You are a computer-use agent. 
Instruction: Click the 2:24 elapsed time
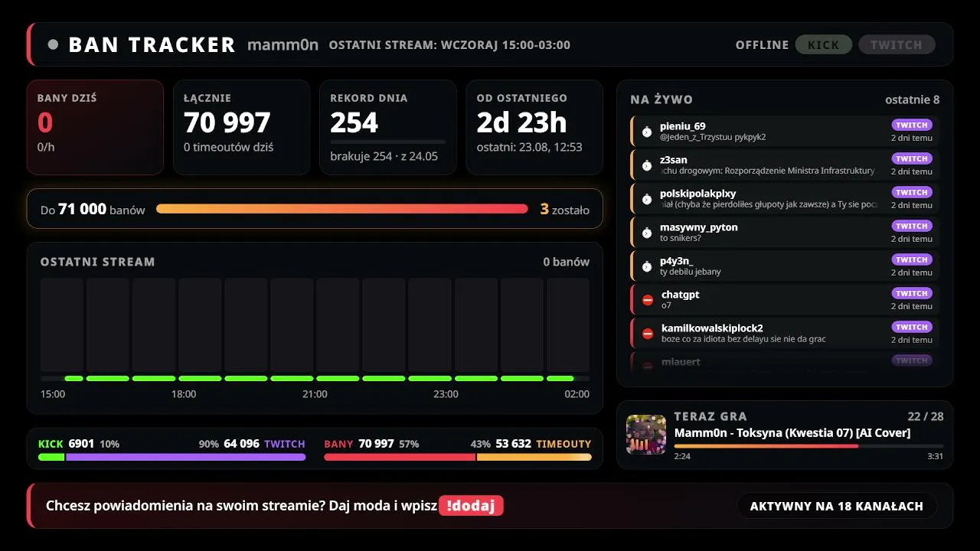coord(681,456)
